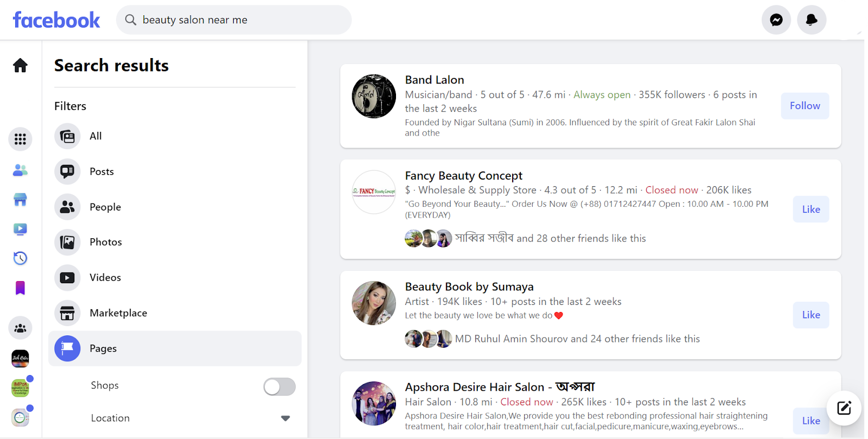
Task: Open the green IMPoK shortcut thumbnail in the sidebar
Action: (20, 388)
